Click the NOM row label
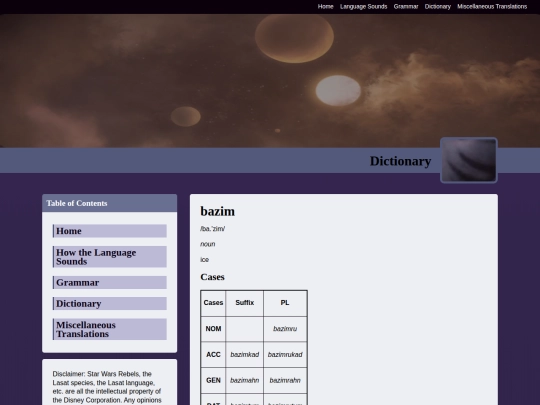Screen dimensions: 540x405 point(213,329)
